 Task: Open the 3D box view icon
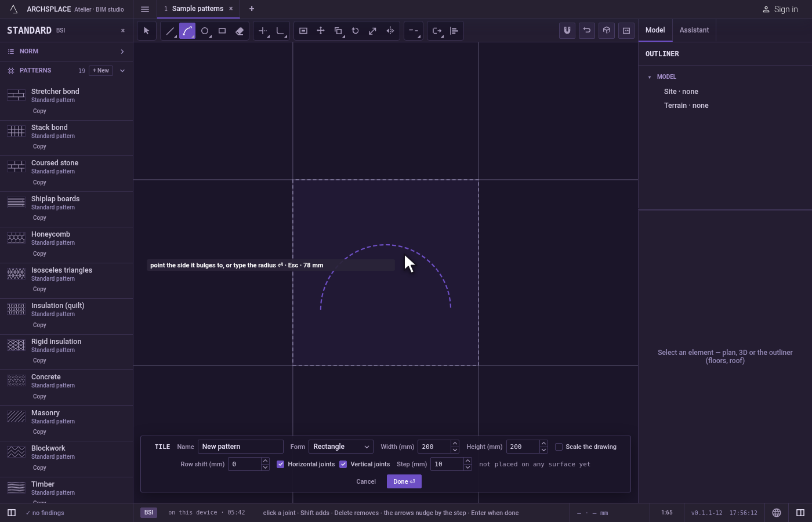pyautogui.click(x=607, y=31)
